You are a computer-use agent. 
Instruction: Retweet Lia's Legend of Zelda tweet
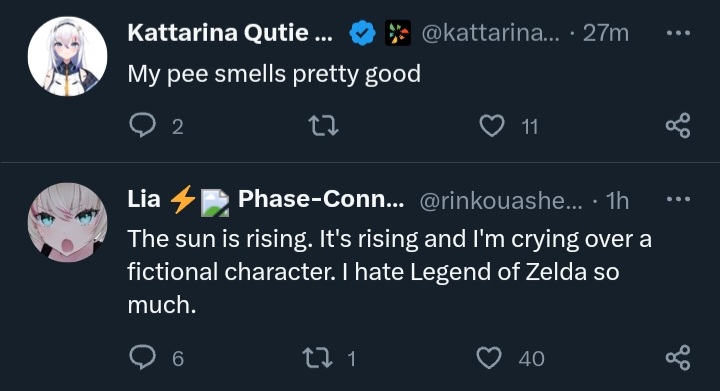[317, 358]
